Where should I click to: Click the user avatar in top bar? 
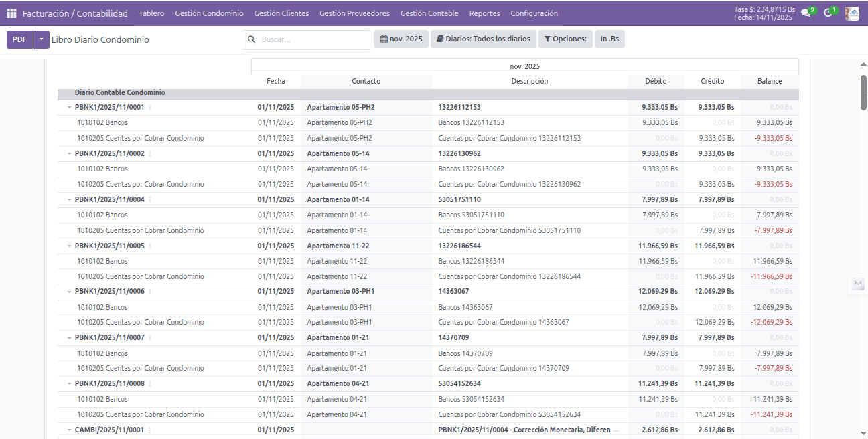tap(852, 13)
